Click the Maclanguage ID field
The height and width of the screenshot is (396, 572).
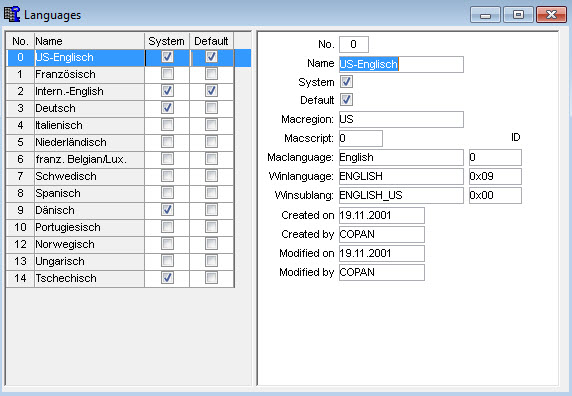[x=495, y=157]
